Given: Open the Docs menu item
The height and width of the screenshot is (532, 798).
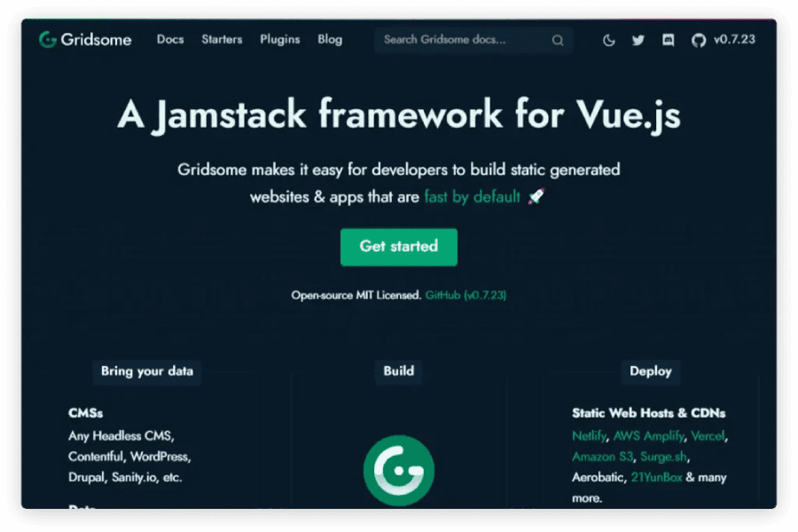Looking at the screenshot, I should coord(170,40).
